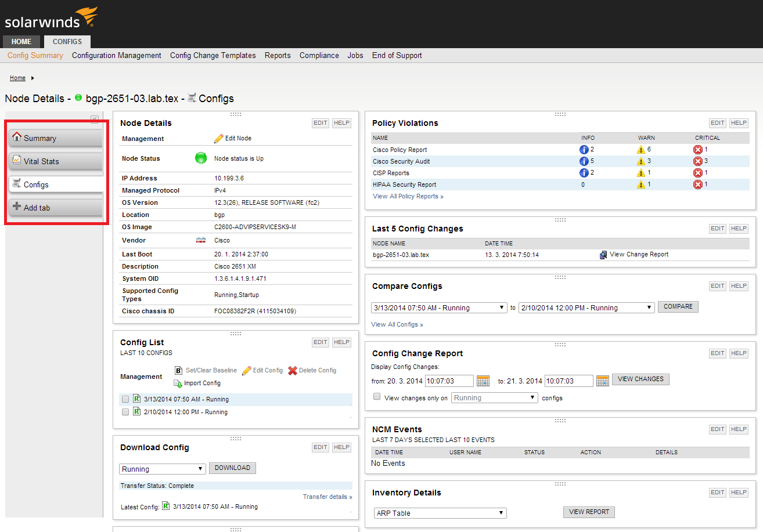The image size is (763, 532).
Task: Click HELP on the NCM Events panel
Action: click(x=739, y=429)
